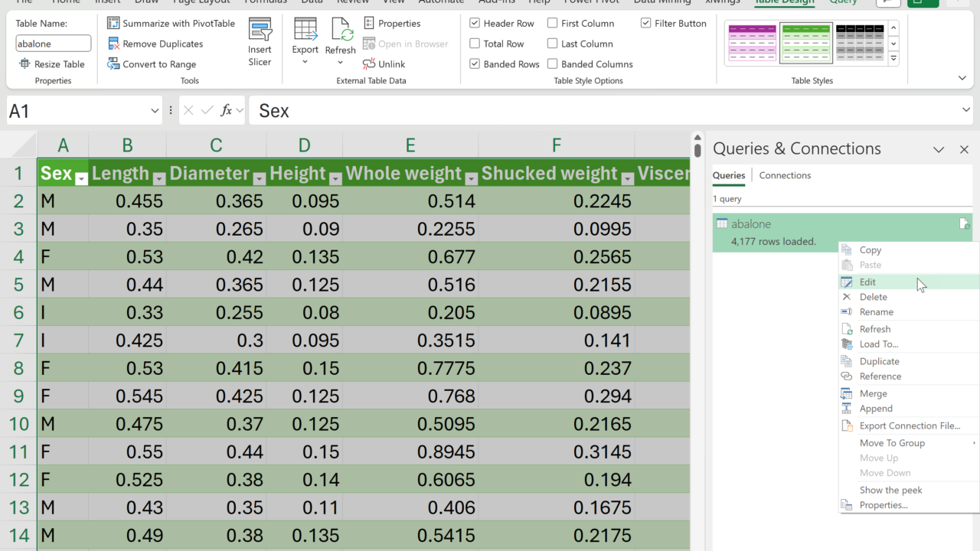Open external table Properties in ribbon

tap(392, 24)
